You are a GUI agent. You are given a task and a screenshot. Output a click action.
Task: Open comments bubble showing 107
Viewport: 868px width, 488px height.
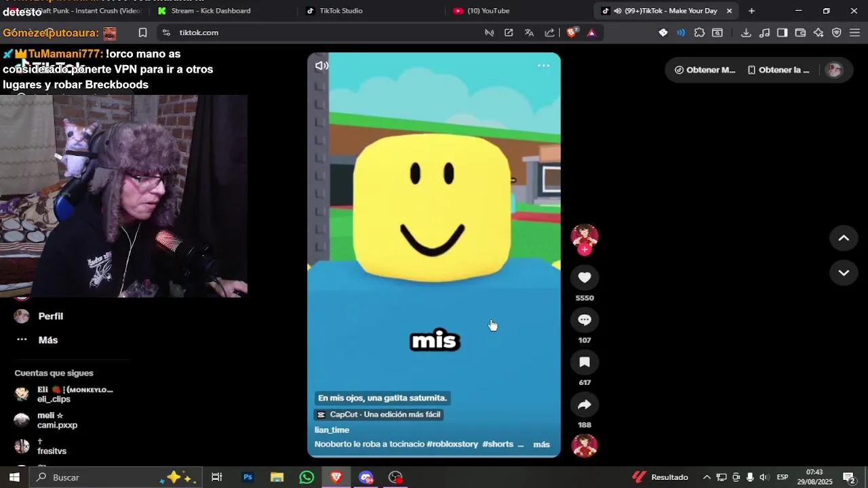point(585,320)
